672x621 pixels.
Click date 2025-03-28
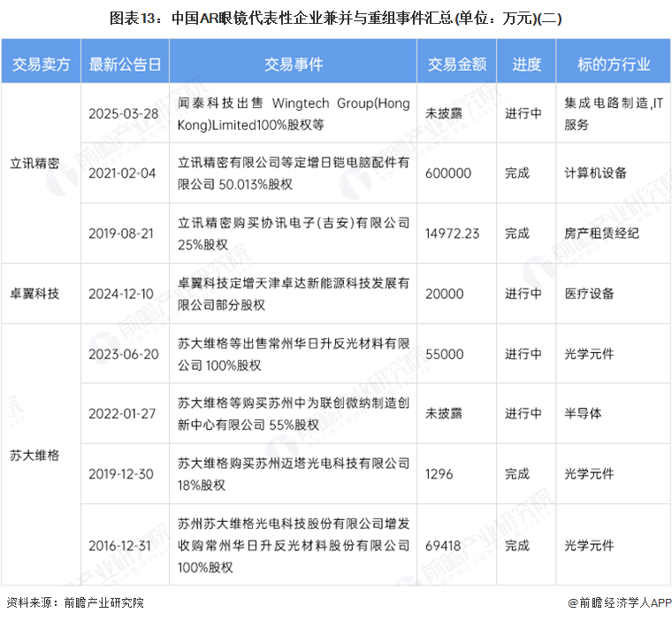124,113
